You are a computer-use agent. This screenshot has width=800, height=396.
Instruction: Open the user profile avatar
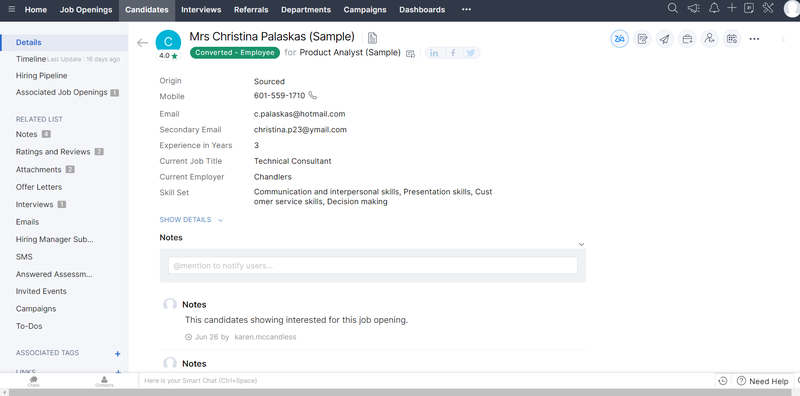(x=791, y=9)
